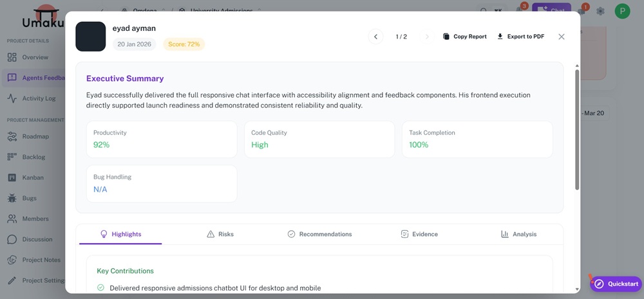Image resolution: width=644 pixels, height=299 pixels.
Task: Switch to the Risks tab
Action: click(x=220, y=234)
